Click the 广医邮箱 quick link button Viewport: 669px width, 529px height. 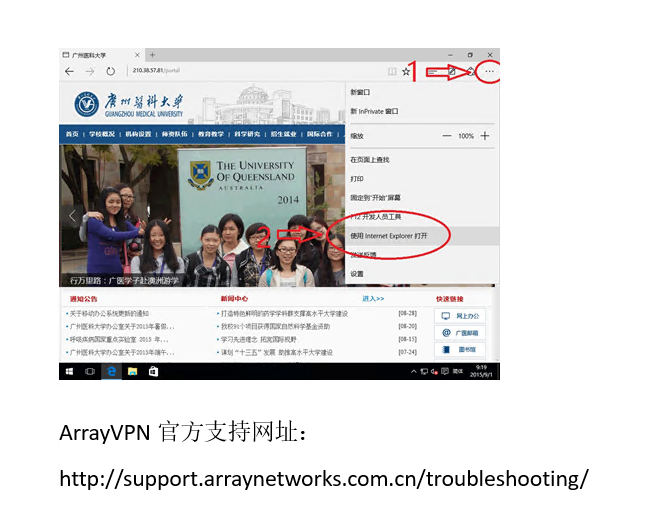[x=463, y=332]
